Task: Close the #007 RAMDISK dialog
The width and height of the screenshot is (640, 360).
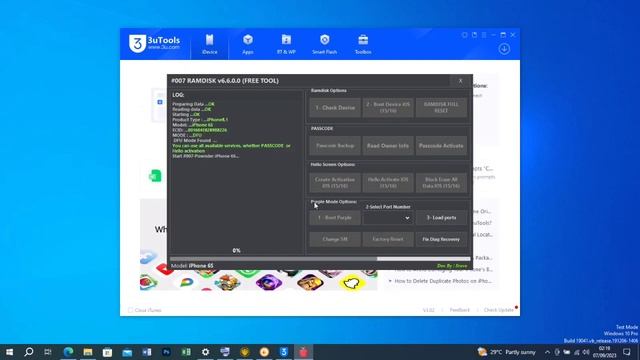Action: coord(460,81)
